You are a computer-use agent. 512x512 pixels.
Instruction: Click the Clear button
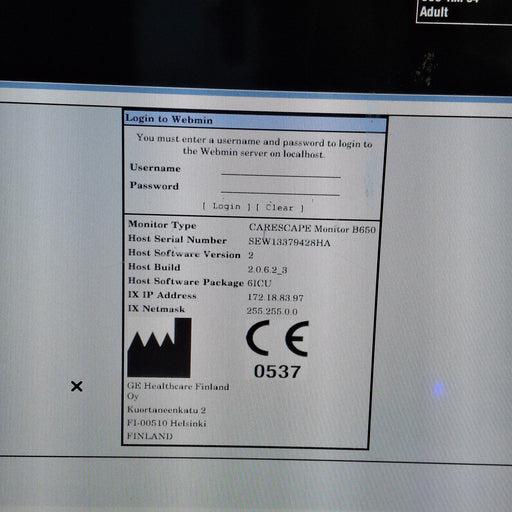click(280, 208)
